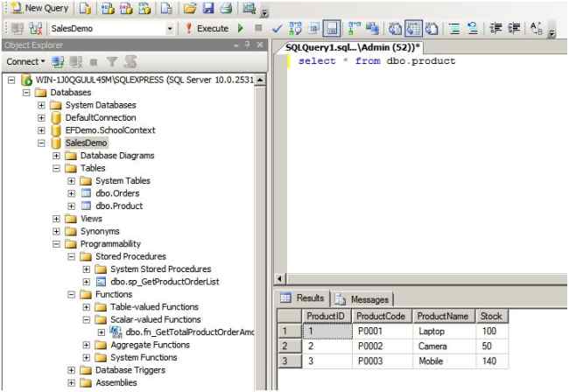The width and height of the screenshot is (569, 392).
Task: Open a new Database Engine Query
Action: (85, 8)
